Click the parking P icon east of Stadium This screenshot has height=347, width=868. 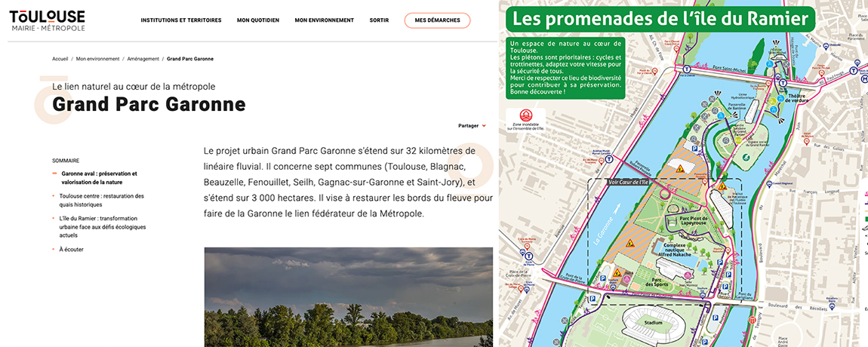716,318
